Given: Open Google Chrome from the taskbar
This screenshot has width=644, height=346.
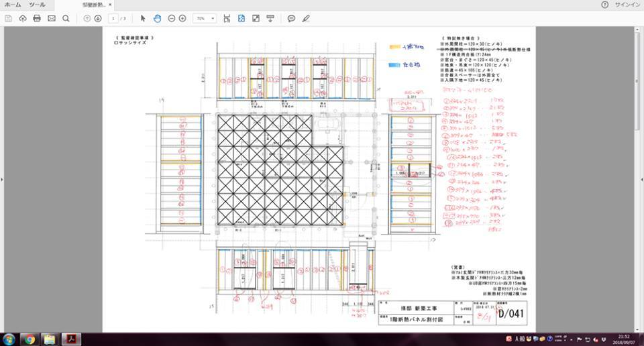Looking at the screenshot, I should (29, 339).
